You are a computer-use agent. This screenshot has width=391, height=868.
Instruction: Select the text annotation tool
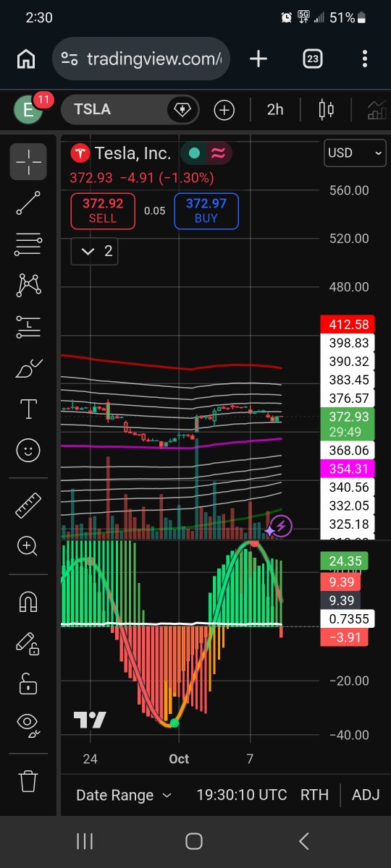pyautogui.click(x=28, y=409)
